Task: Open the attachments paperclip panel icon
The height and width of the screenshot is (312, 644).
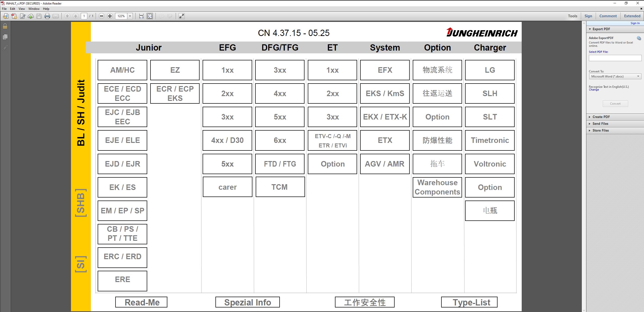Action: [x=5, y=48]
